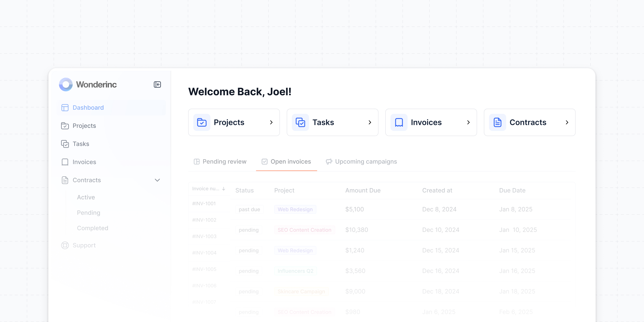Collapse the Contracts submenu chevron
644x322 pixels.
coord(157,180)
